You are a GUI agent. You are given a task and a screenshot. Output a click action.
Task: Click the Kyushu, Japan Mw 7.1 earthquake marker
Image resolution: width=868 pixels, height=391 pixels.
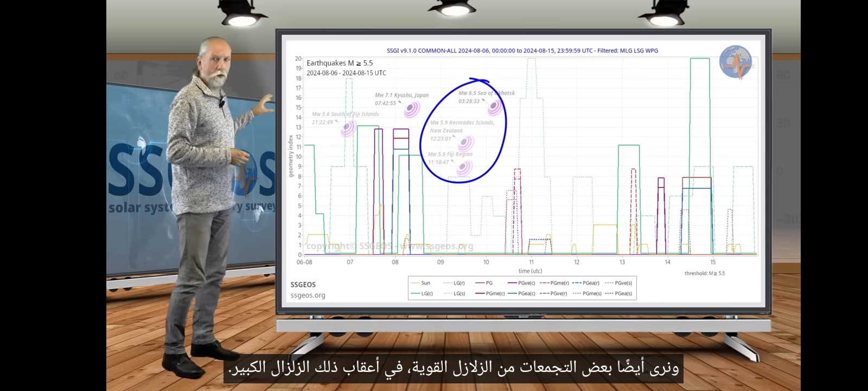point(412,109)
